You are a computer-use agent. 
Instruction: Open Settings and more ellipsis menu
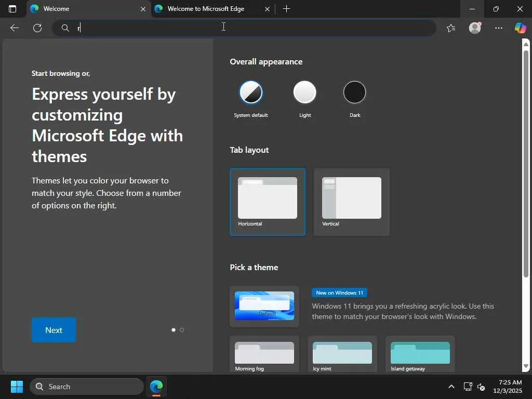click(x=498, y=28)
